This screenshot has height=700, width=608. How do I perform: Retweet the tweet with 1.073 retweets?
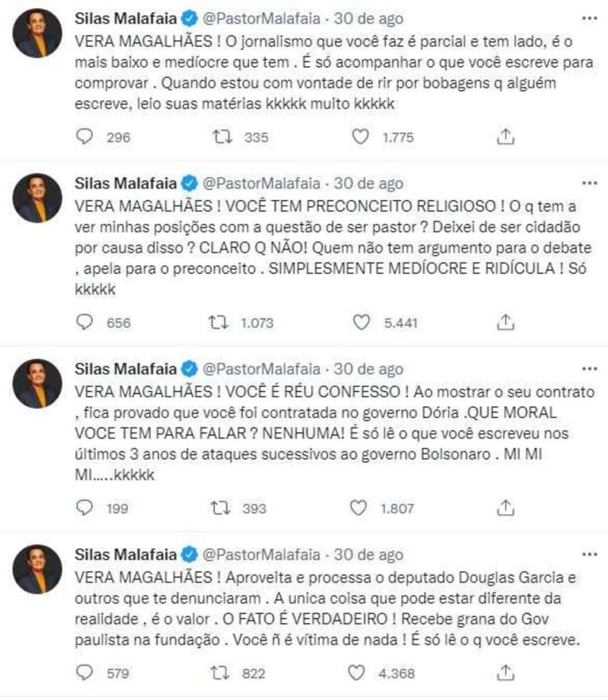click(x=219, y=322)
